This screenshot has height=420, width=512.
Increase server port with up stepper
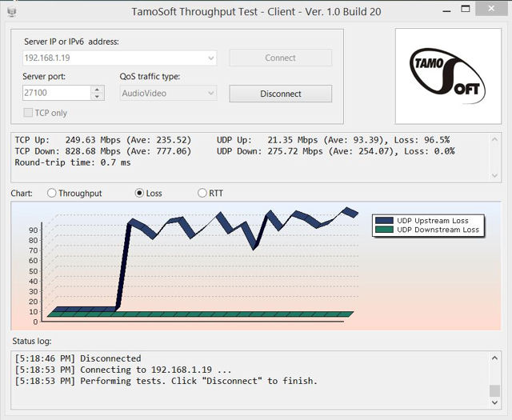97,89
